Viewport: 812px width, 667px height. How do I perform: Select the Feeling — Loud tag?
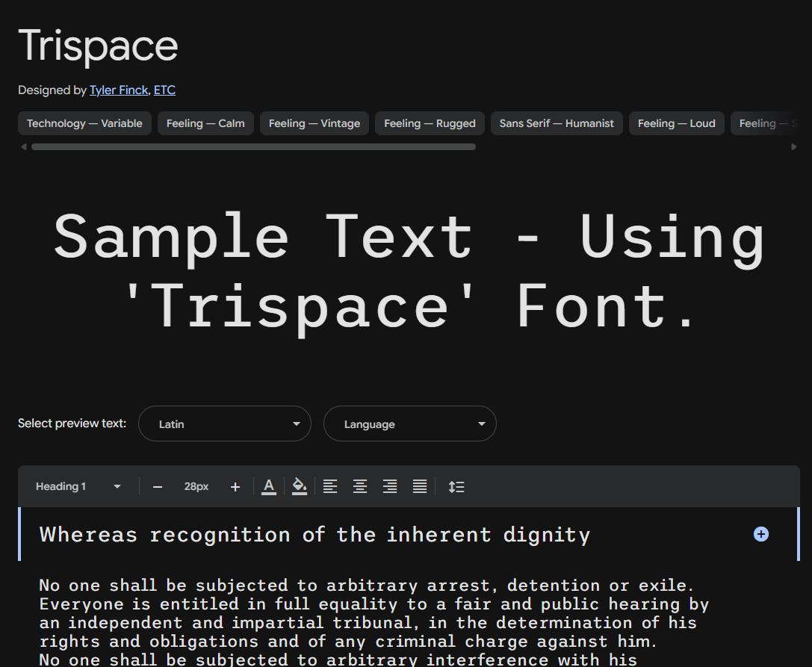pyautogui.click(x=676, y=123)
